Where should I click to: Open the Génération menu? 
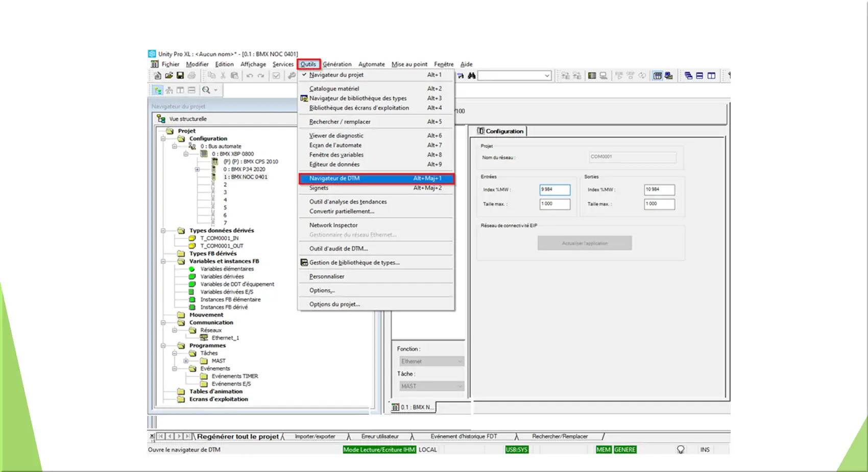point(337,64)
